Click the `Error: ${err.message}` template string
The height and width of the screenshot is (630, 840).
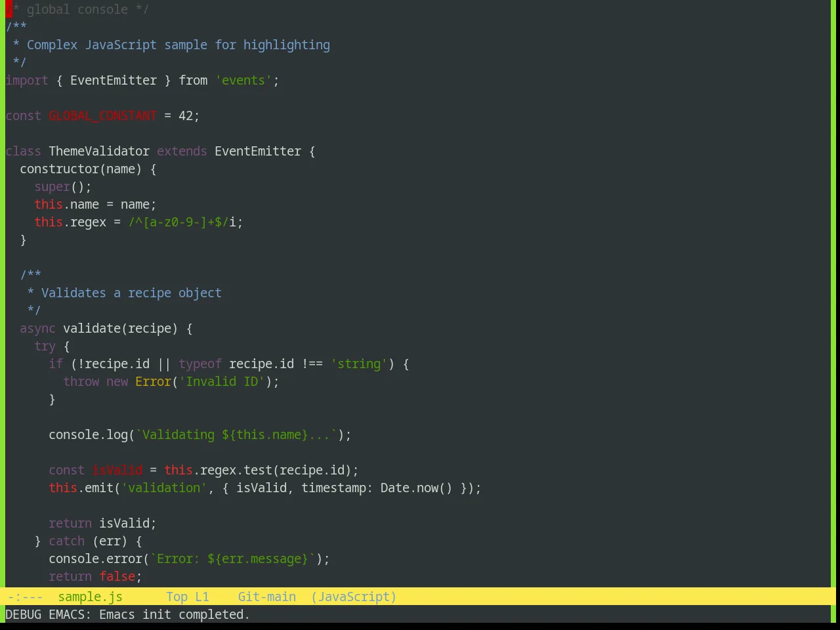[x=232, y=558]
